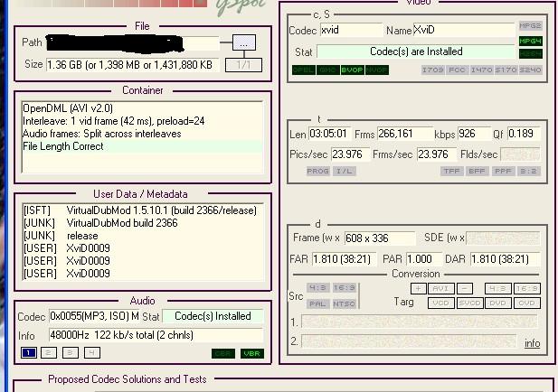
Task: Click the PAR field 1.000
Action: pyautogui.click(x=424, y=259)
